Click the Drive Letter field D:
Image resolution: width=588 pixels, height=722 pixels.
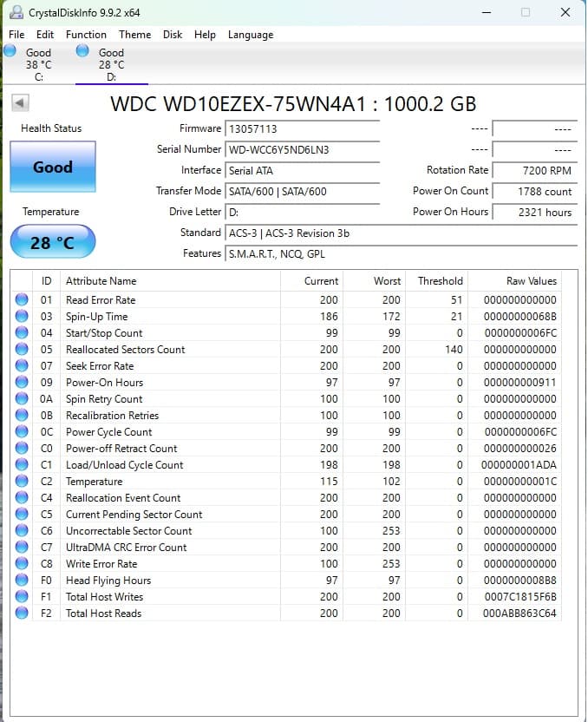(303, 213)
